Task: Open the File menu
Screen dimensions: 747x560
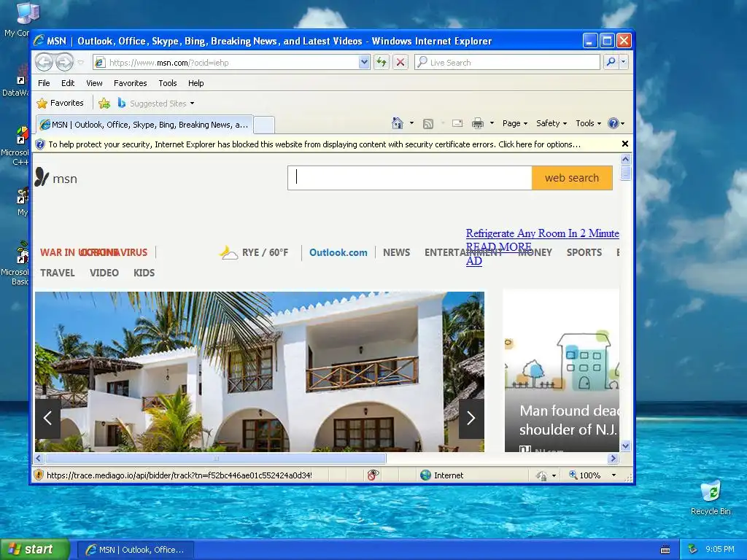Action: coord(44,83)
